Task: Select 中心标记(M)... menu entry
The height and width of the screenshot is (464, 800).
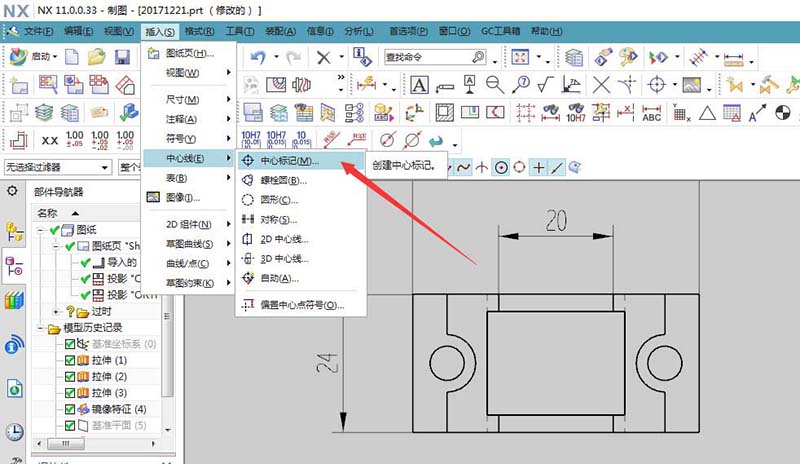Action: click(x=301, y=161)
